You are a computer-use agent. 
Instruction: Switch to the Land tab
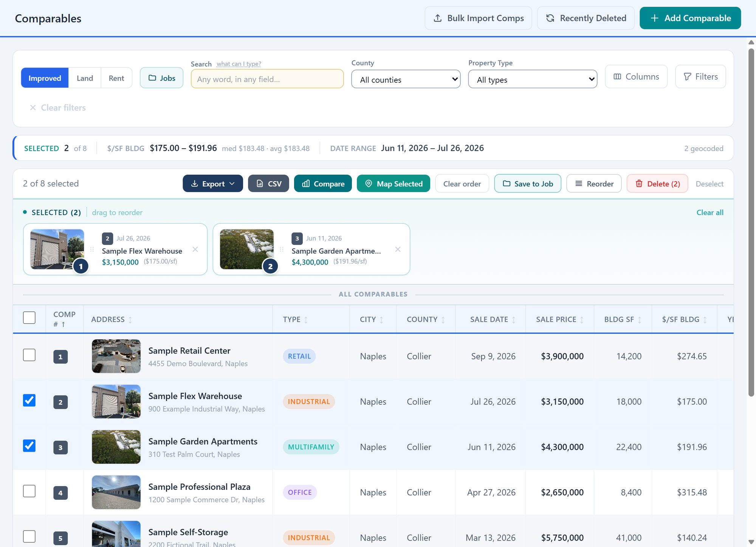pyautogui.click(x=85, y=78)
